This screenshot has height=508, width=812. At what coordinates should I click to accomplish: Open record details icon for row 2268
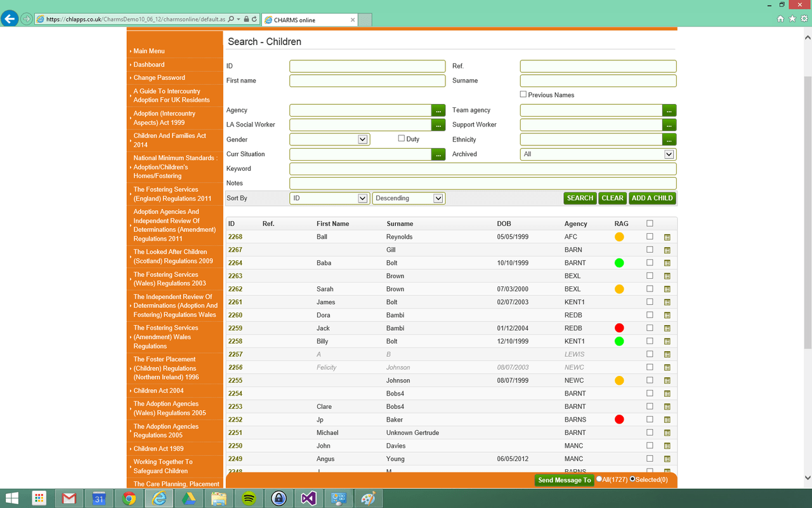coord(667,237)
